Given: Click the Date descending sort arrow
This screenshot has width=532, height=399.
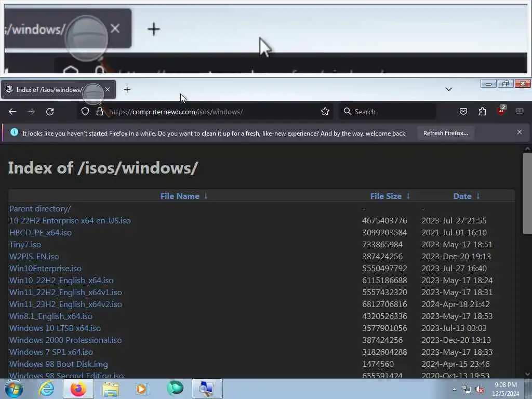Looking at the screenshot, I should [x=478, y=196].
